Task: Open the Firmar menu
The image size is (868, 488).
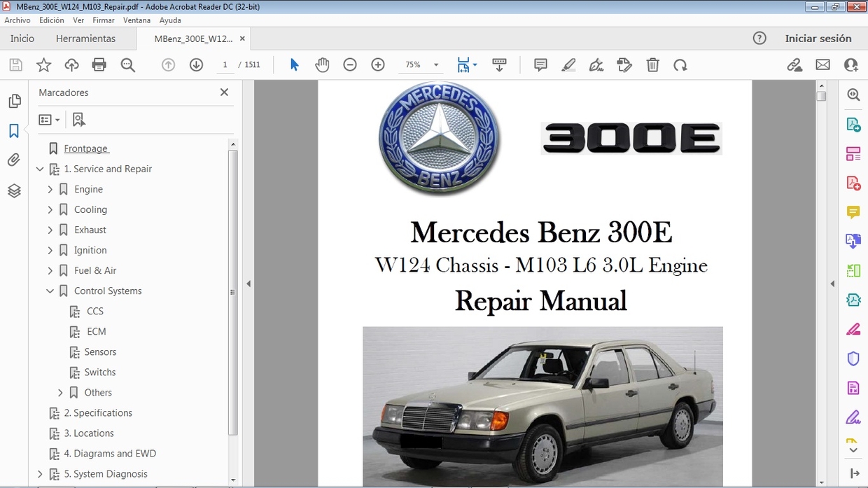Action: click(104, 20)
